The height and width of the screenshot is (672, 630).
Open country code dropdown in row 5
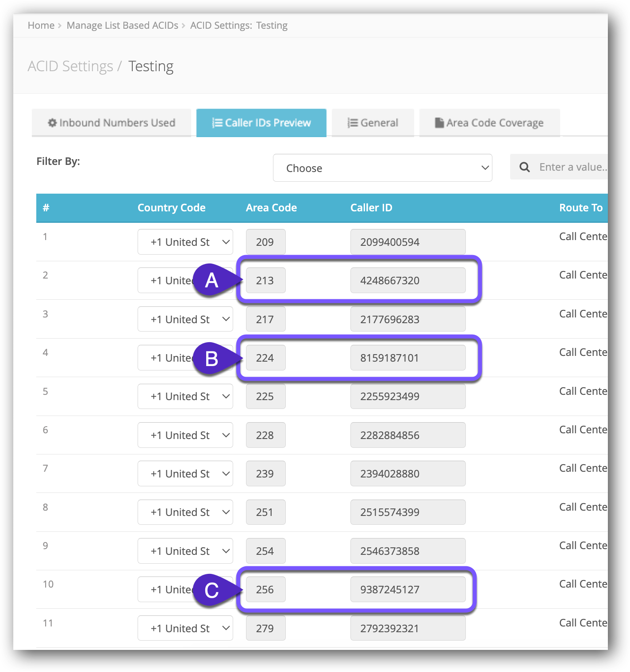coord(185,396)
